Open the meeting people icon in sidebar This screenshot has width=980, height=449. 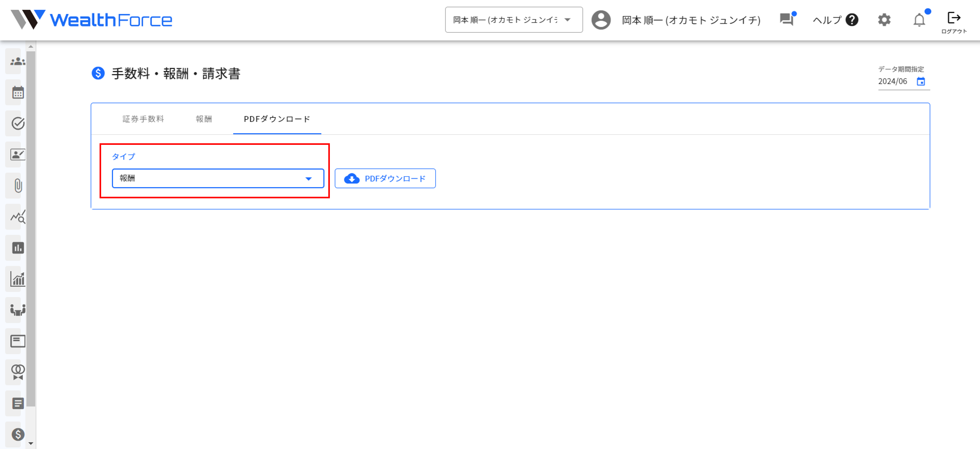18,310
